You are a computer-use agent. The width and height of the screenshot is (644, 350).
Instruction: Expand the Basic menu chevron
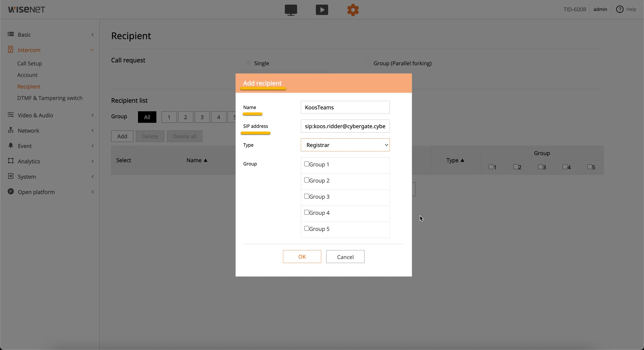point(93,35)
